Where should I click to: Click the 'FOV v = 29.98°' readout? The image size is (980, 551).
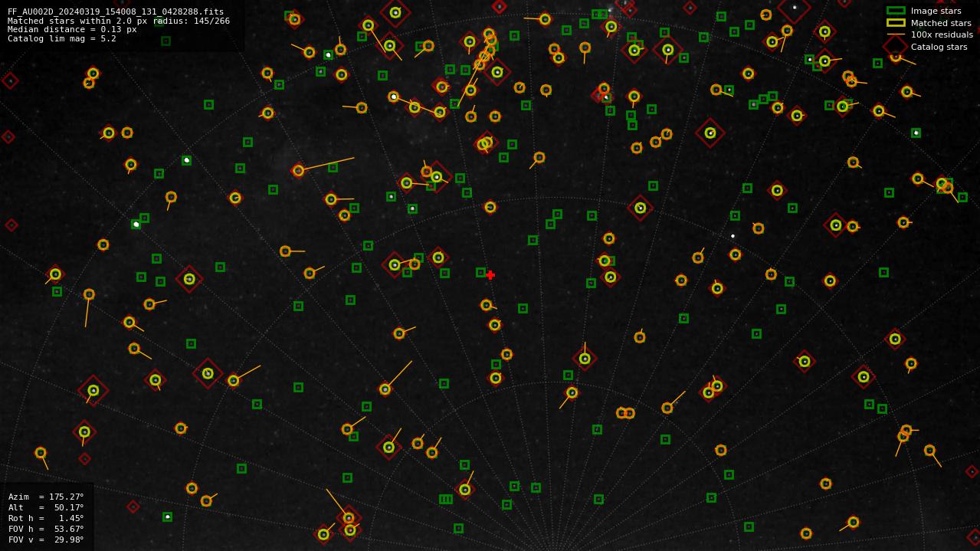click(x=46, y=540)
